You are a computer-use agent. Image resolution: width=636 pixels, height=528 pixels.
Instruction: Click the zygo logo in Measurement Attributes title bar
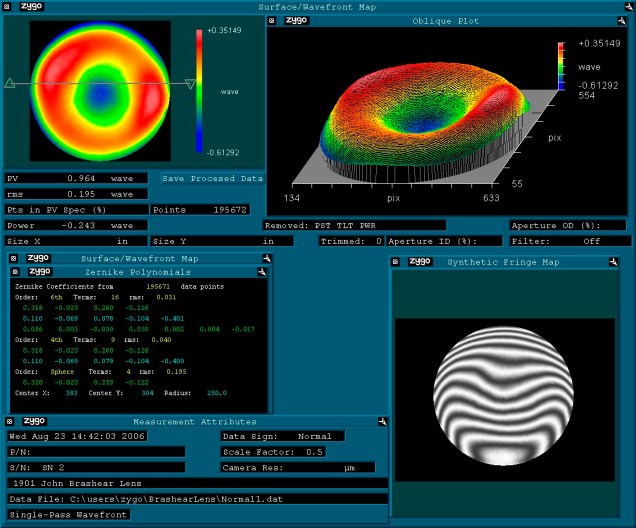35,422
